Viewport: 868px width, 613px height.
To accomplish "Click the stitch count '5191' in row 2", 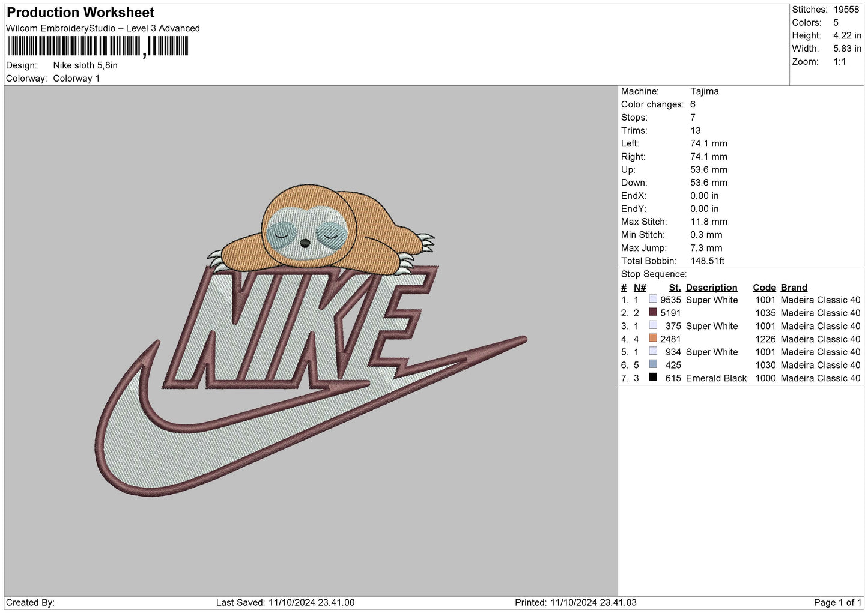I will tap(671, 313).
